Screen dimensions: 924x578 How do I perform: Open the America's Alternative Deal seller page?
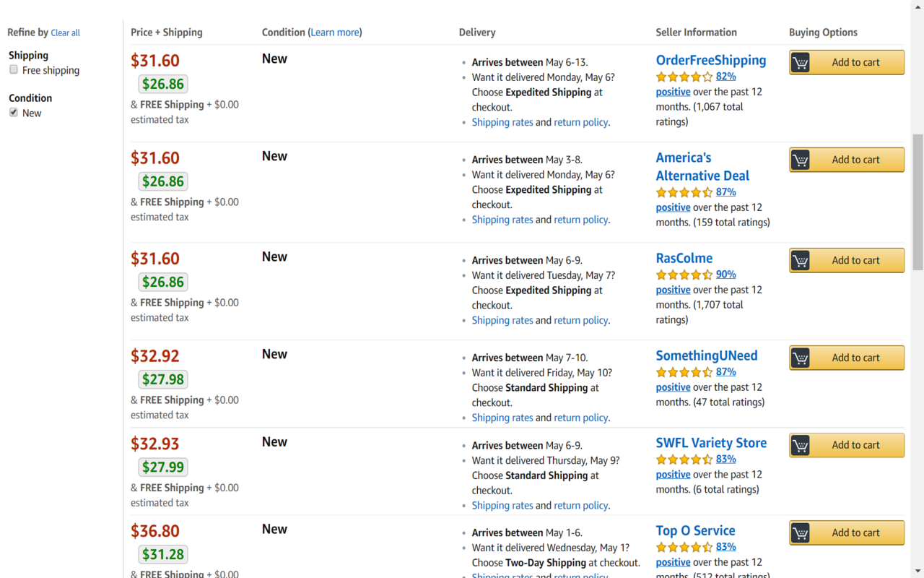(x=702, y=166)
